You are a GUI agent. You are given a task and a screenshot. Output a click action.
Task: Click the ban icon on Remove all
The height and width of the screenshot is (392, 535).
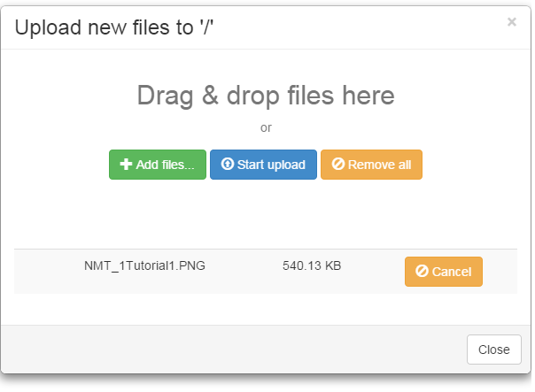click(x=338, y=164)
